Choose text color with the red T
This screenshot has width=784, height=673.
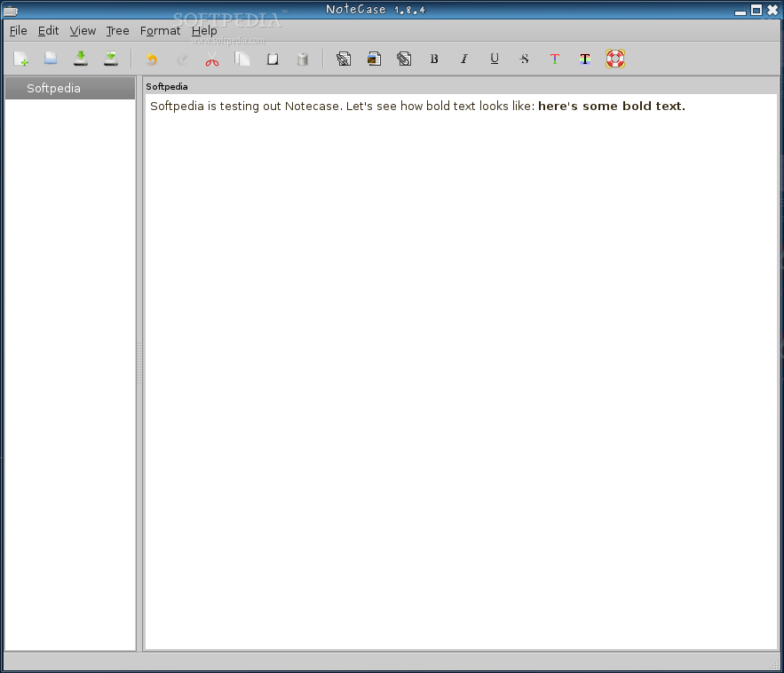(x=555, y=59)
